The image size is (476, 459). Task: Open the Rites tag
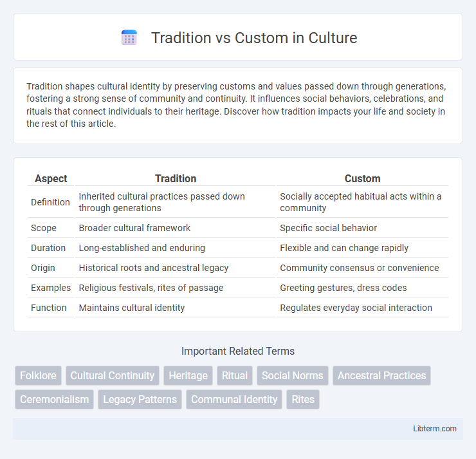coord(303,399)
